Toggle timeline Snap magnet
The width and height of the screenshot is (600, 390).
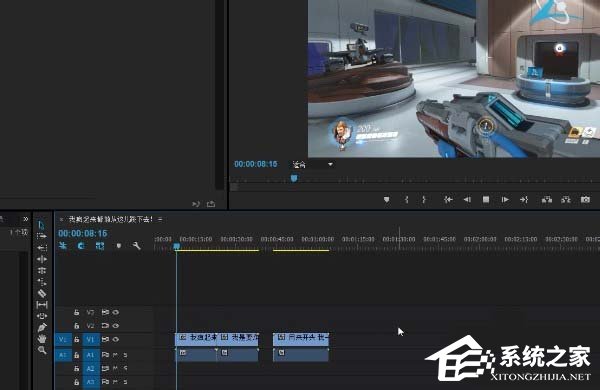[81, 246]
